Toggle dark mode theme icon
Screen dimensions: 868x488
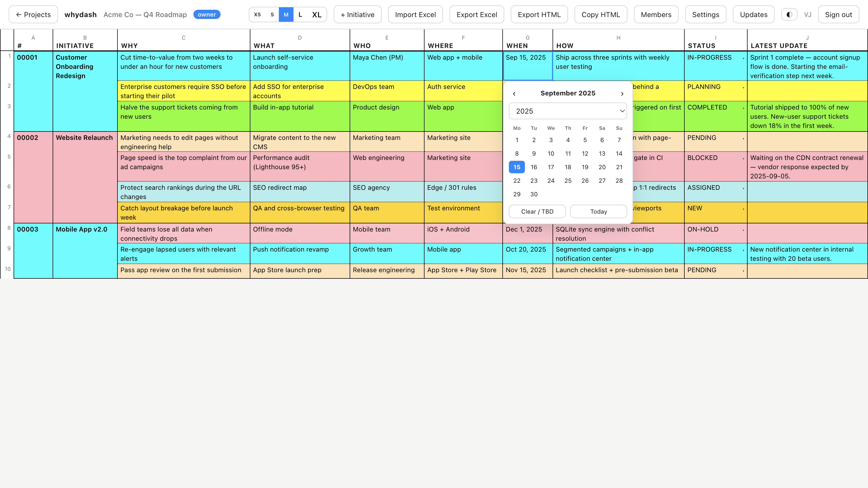(x=789, y=14)
